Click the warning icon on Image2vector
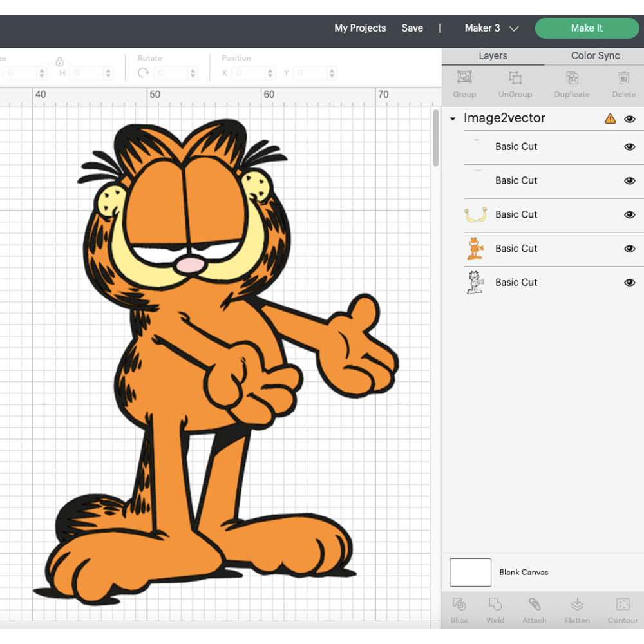 click(609, 119)
